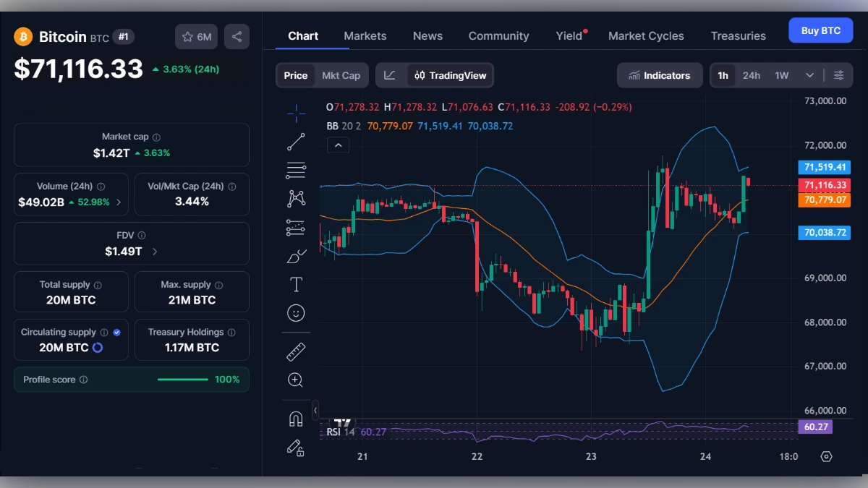Click the Buy BTC button

[820, 30]
